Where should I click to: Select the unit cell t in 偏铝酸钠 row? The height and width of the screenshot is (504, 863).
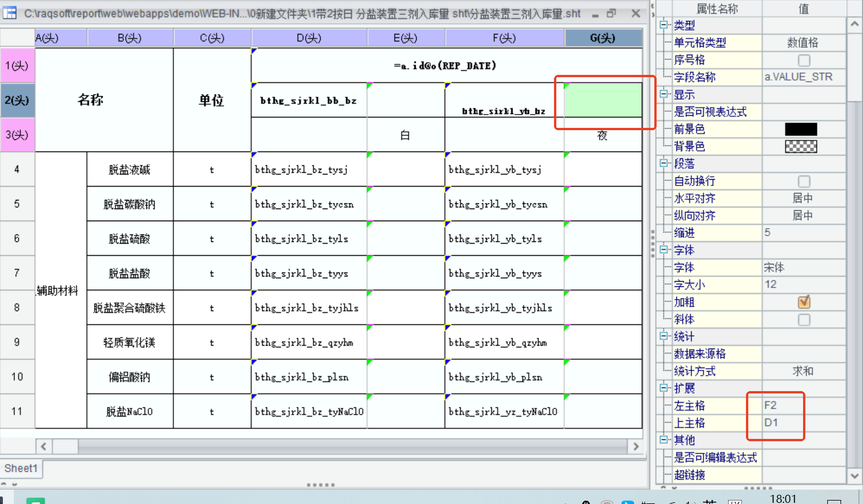click(212, 377)
